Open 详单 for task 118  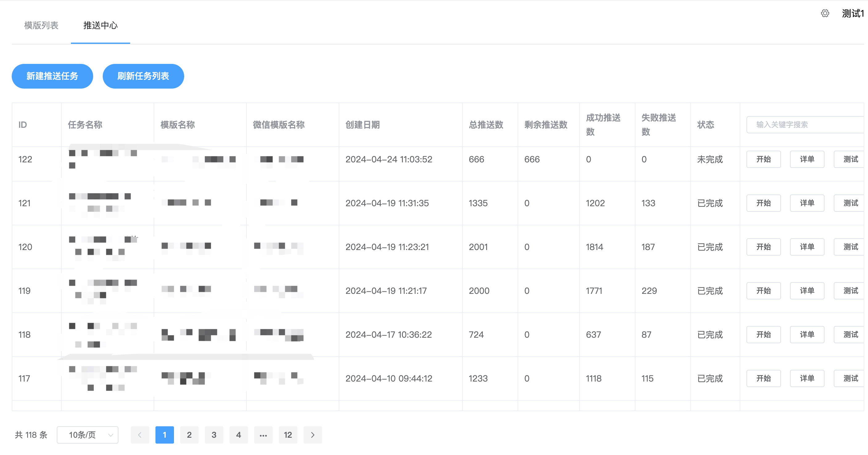coord(807,335)
